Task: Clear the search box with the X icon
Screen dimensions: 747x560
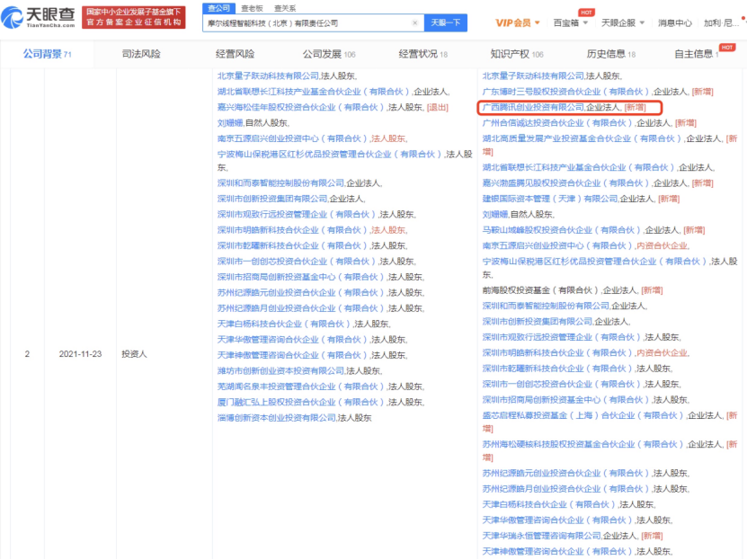Action: tap(415, 22)
